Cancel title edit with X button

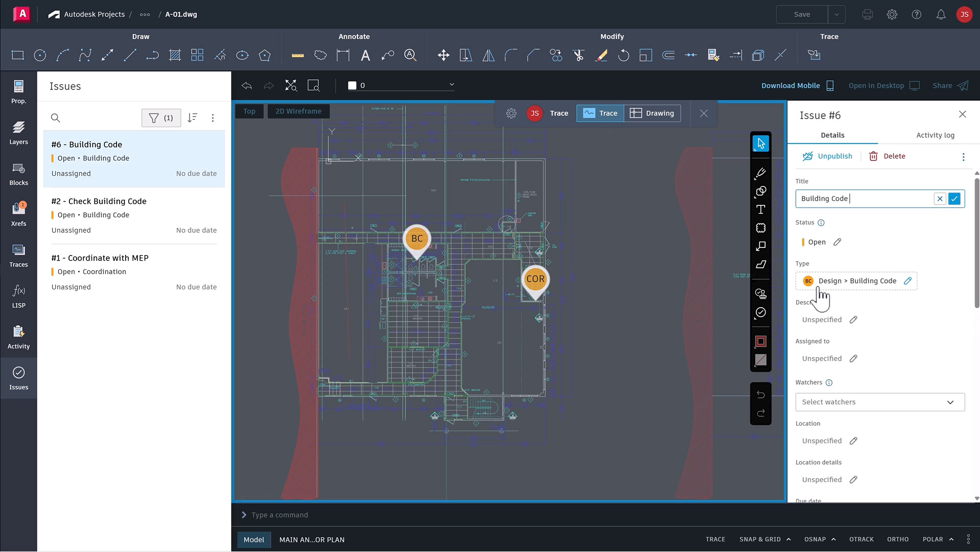pyautogui.click(x=940, y=199)
